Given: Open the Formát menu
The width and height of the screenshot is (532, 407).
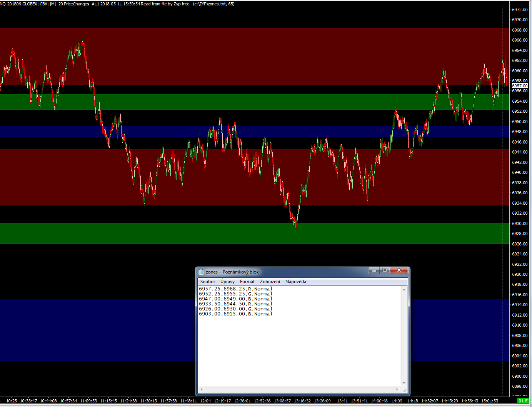Looking at the screenshot, I should click(x=247, y=282).
